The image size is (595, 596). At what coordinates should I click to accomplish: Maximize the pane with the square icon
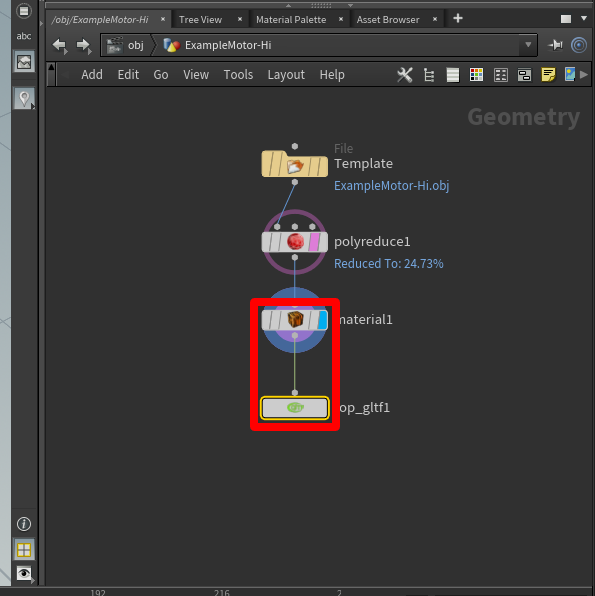tap(566, 19)
